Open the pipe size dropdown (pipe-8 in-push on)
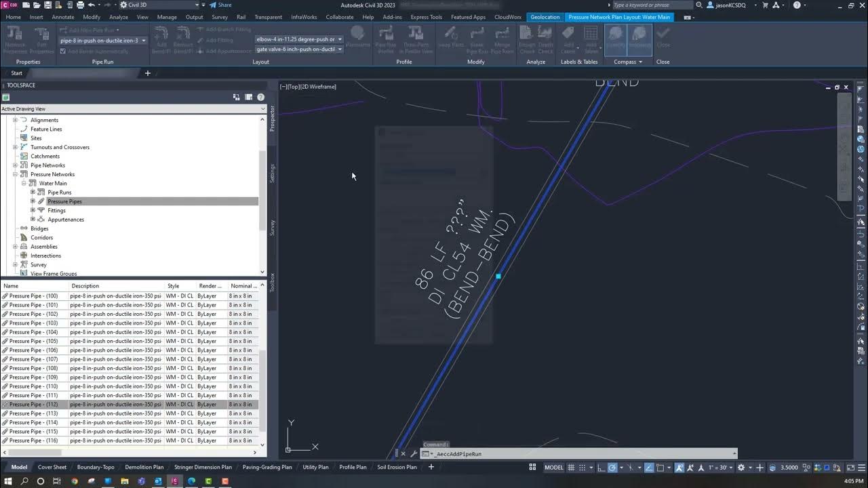 (103, 41)
